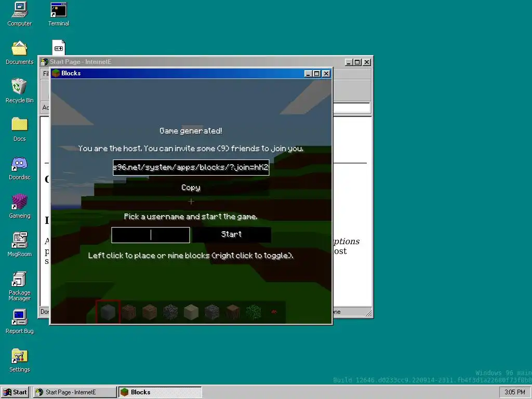Open the Package Manager icon
This screenshot has height=399, width=532.
pos(19,286)
